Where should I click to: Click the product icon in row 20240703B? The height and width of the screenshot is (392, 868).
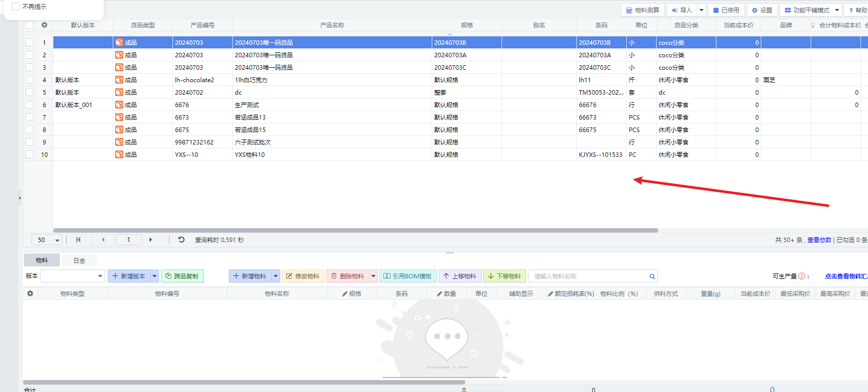119,42
